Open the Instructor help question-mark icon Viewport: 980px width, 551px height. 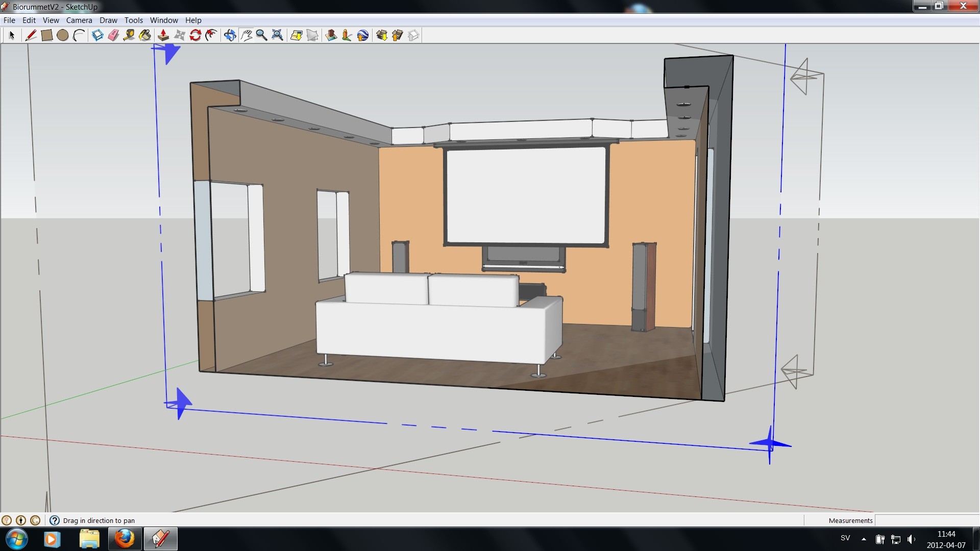(x=55, y=520)
